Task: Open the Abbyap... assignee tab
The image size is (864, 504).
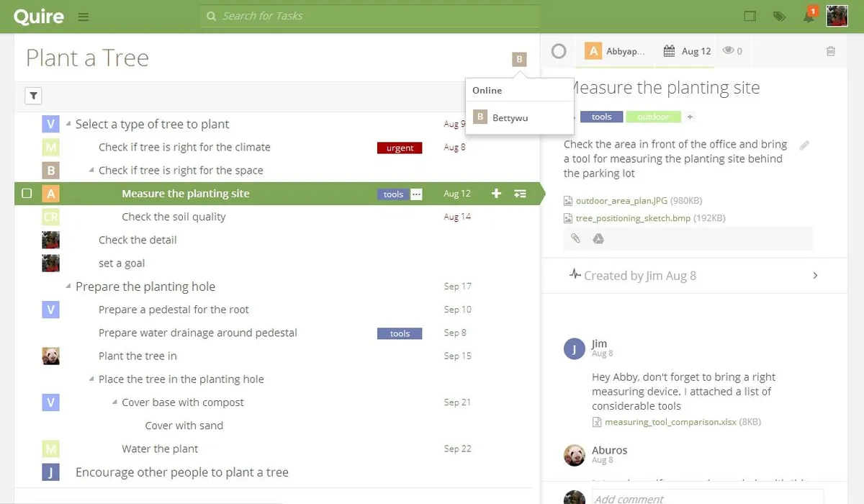Action: [616, 51]
